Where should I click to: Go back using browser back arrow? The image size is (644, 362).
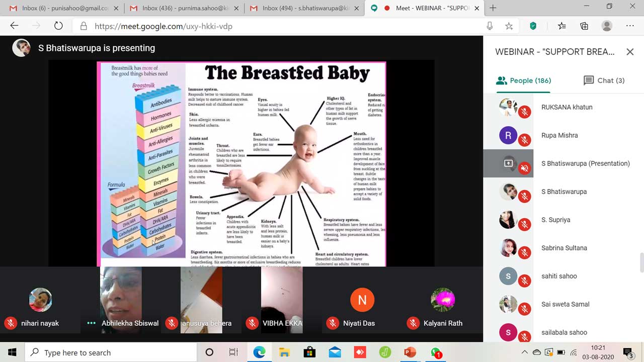click(14, 26)
